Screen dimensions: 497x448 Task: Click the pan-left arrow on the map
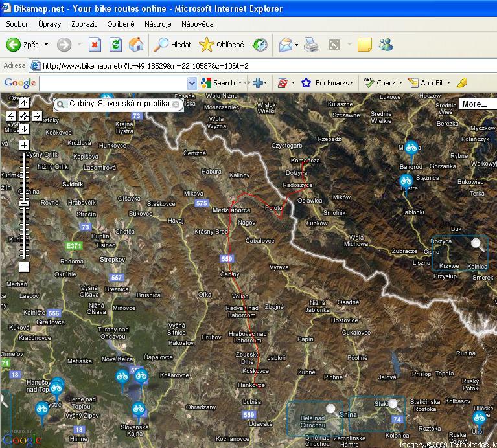11,117
